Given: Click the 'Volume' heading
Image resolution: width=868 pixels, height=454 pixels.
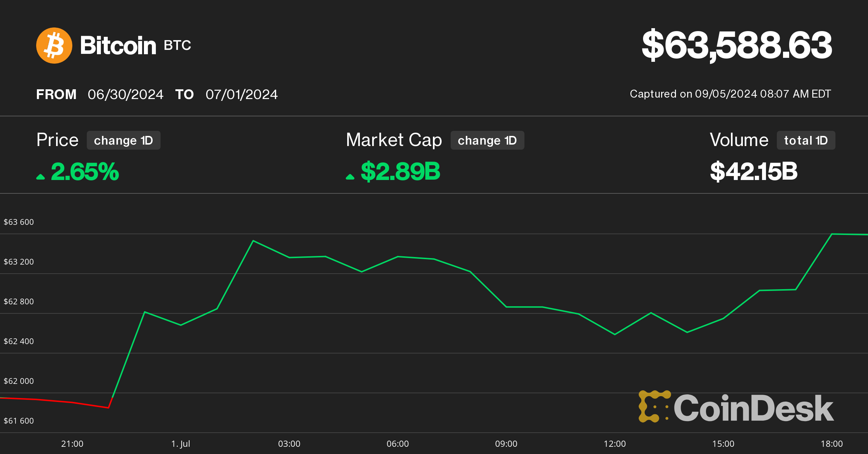Looking at the screenshot, I should point(739,140).
